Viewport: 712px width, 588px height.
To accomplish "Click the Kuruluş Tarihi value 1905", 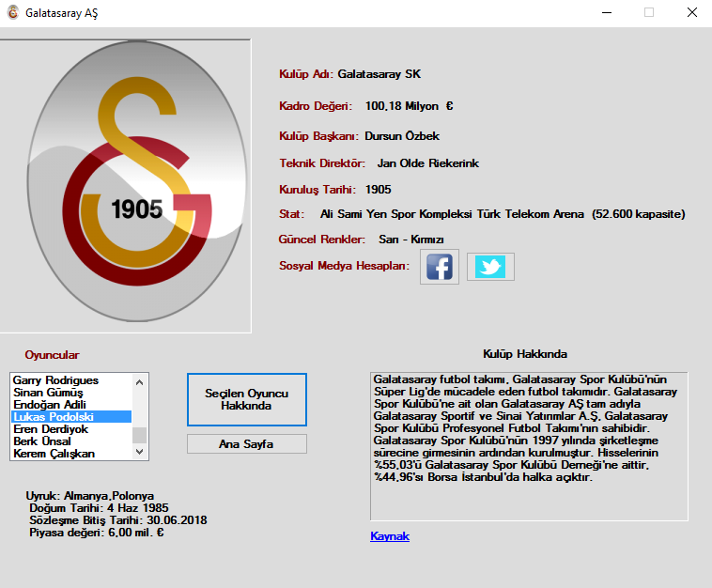I will 378,190.
